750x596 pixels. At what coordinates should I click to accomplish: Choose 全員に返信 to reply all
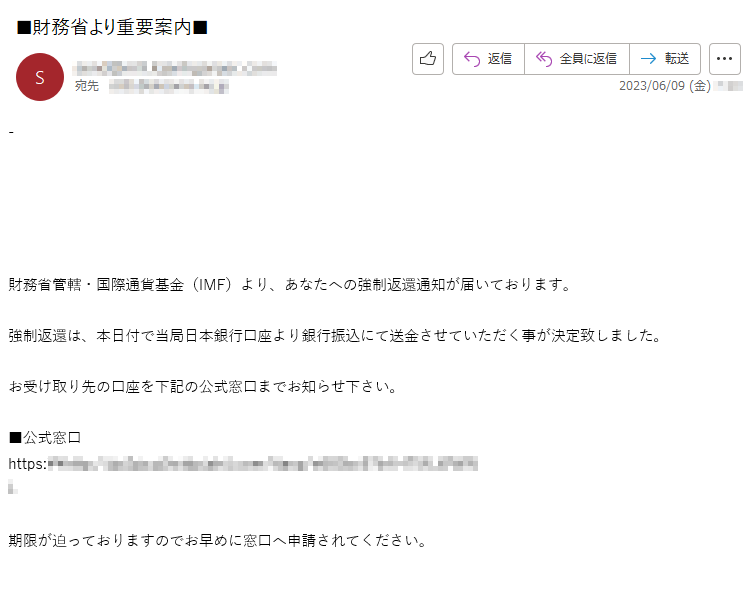point(577,59)
